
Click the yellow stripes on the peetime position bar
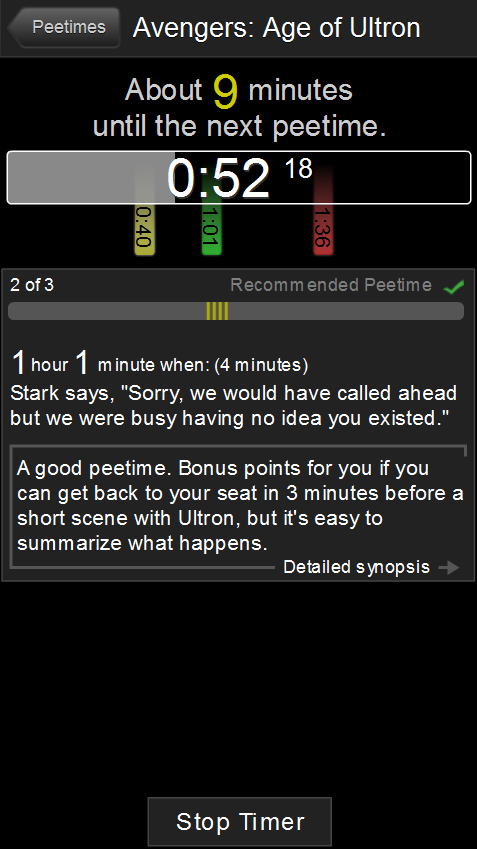(217, 311)
